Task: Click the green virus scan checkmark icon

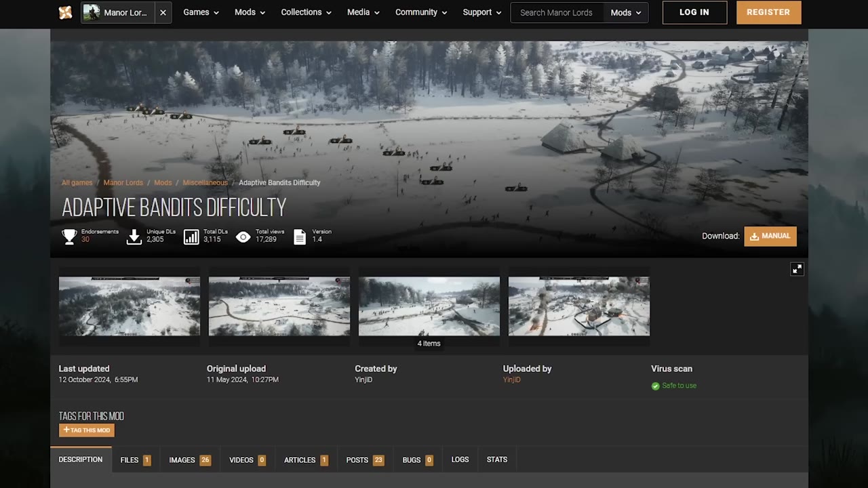Action: click(655, 386)
